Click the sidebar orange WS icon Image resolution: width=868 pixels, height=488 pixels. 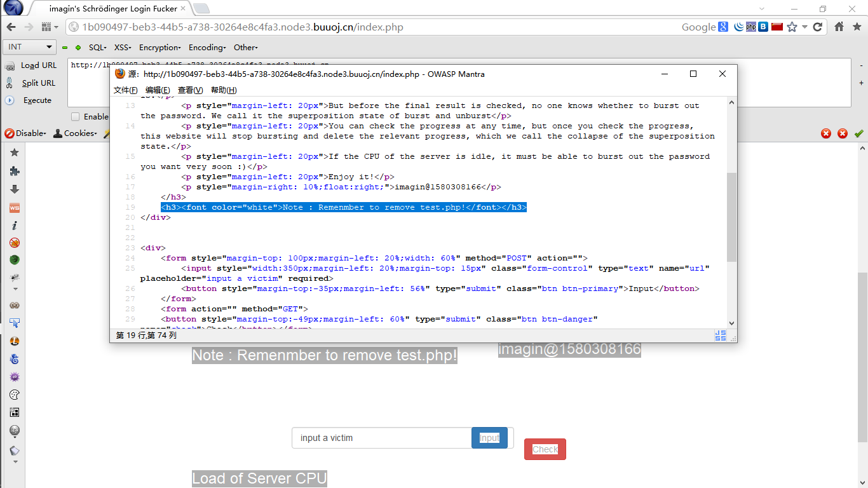pyautogui.click(x=15, y=208)
